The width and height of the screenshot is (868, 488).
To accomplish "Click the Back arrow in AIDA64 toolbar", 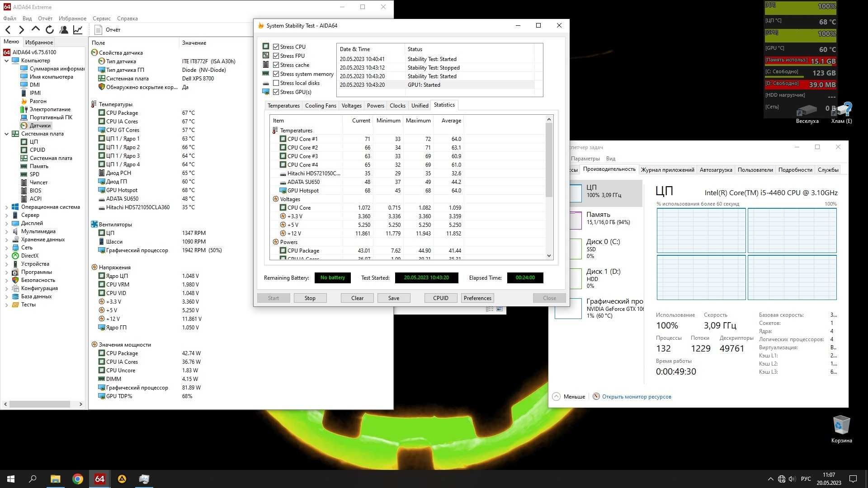I will [x=8, y=30].
